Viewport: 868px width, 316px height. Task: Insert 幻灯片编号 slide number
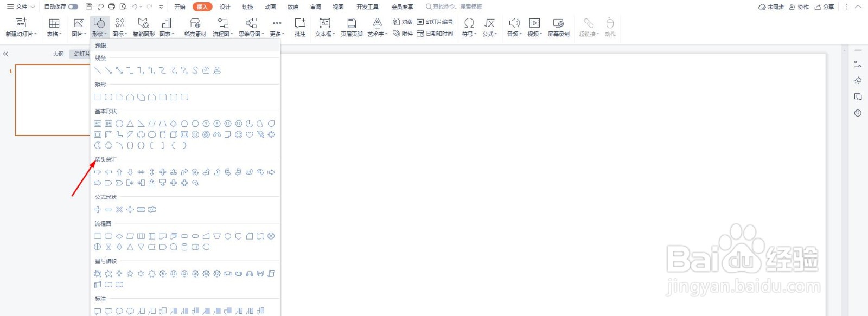coord(435,22)
